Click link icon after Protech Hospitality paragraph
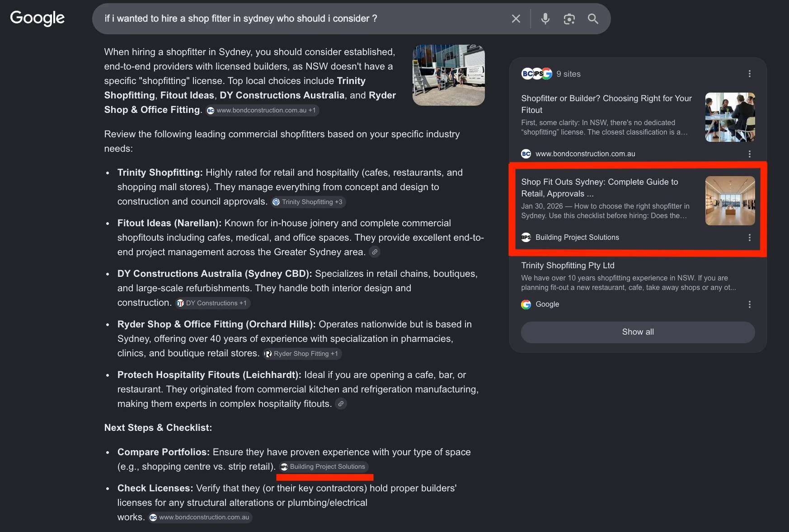Viewport: 789px width, 532px height. click(x=341, y=404)
